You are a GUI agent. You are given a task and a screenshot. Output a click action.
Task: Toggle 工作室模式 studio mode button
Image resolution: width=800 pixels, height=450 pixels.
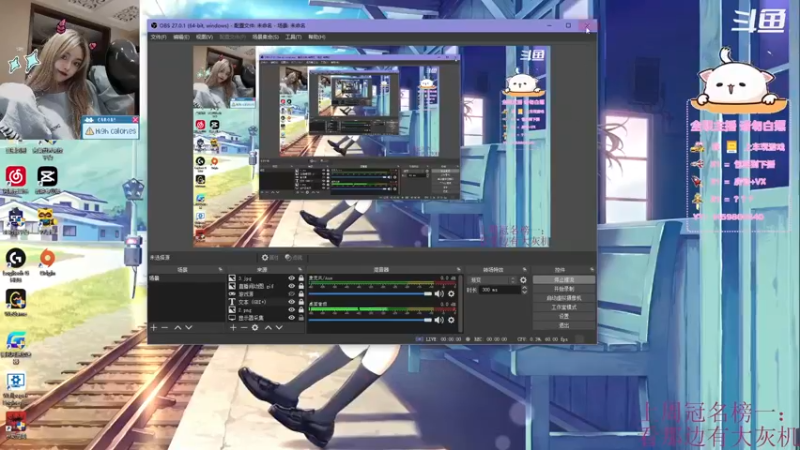[x=564, y=307]
